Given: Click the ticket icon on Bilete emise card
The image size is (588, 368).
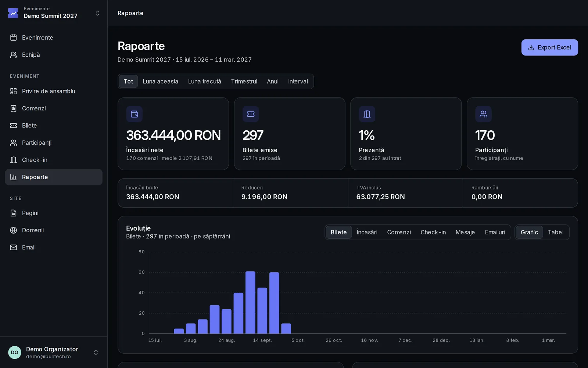Looking at the screenshot, I should pos(251,114).
